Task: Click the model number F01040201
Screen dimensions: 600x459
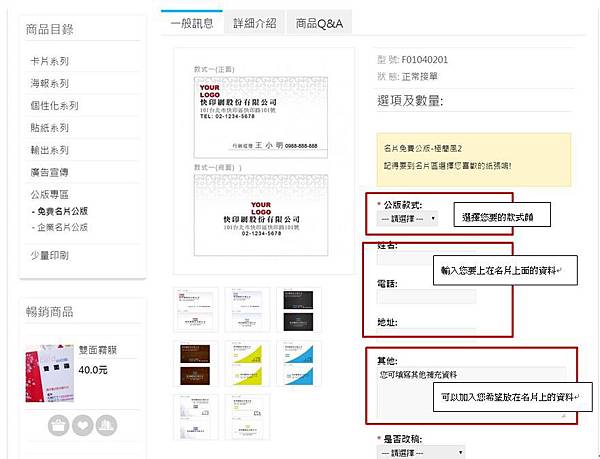Action: [424, 60]
